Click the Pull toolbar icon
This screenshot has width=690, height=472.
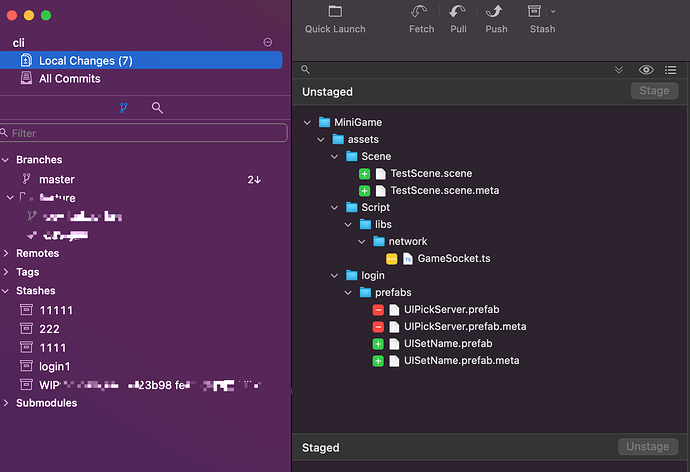point(458,12)
